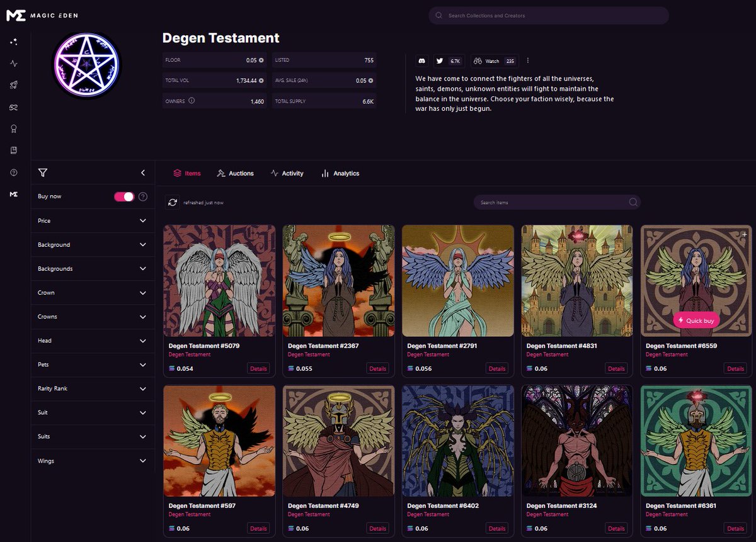Image resolution: width=756 pixels, height=542 pixels.
Task: Open the rocket launchpad icon in sidebar
Action: [x=14, y=85]
